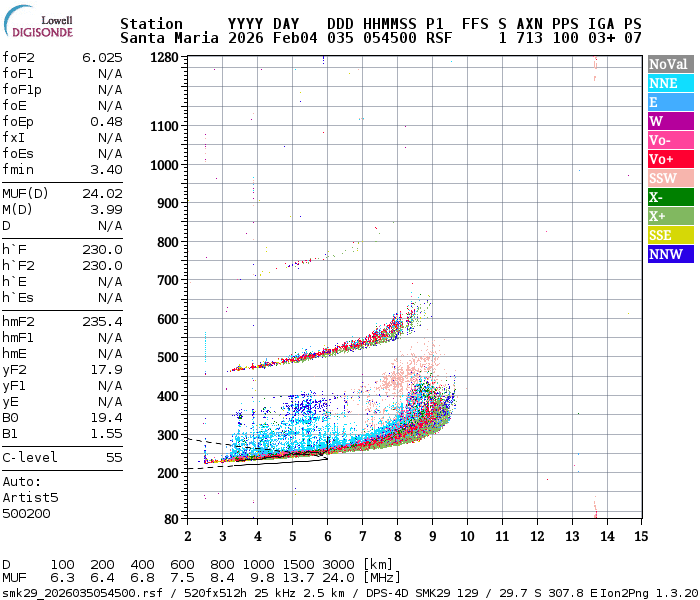Select the NNW blue legend swatch
This screenshot has width=700, height=600.
(670, 254)
